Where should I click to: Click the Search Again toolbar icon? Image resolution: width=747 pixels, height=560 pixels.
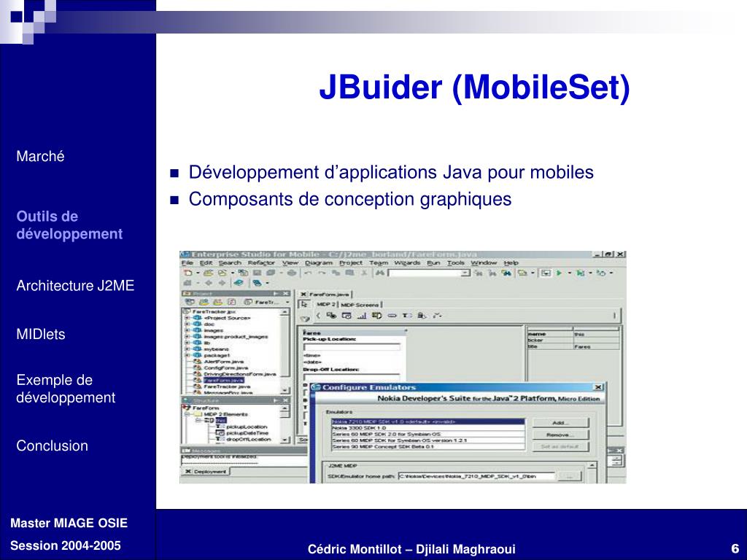[478, 273]
